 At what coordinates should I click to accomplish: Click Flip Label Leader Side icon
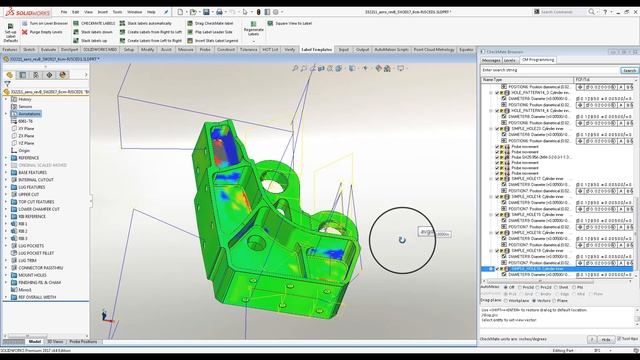pyautogui.click(x=190, y=32)
